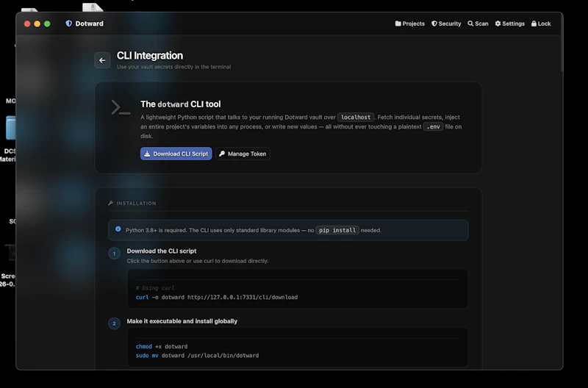Download the CLI Script
The image size is (588, 388).
click(x=176, y=154)
